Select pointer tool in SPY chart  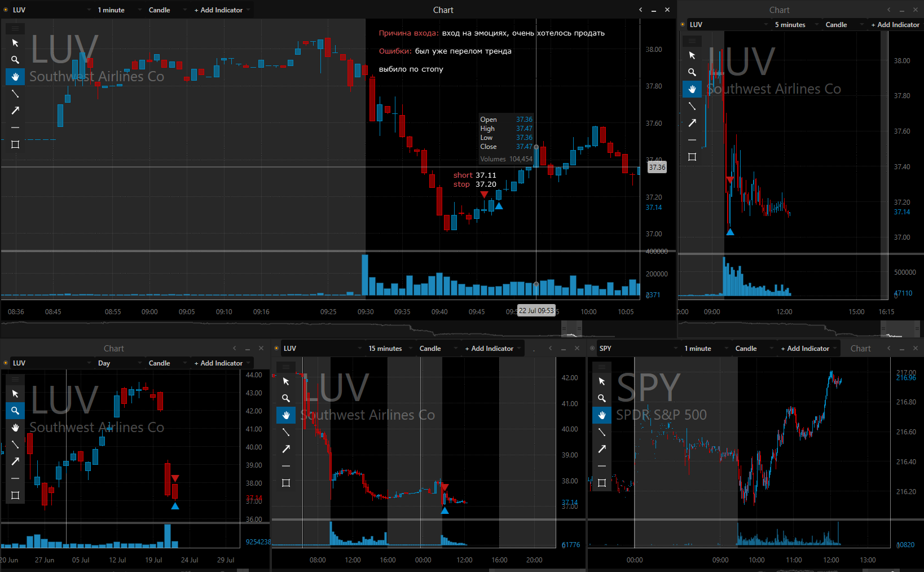coord(602,381)
